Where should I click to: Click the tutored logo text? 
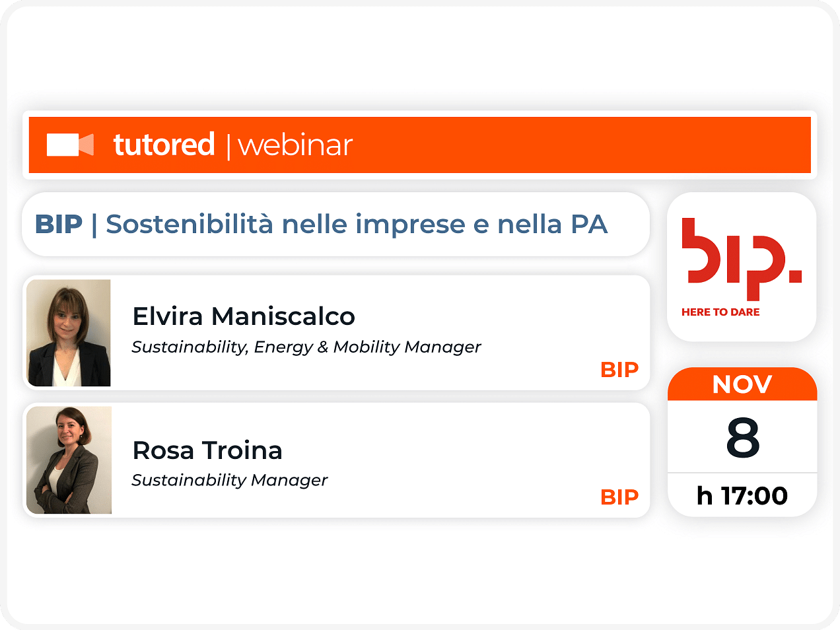coord(164,145)
